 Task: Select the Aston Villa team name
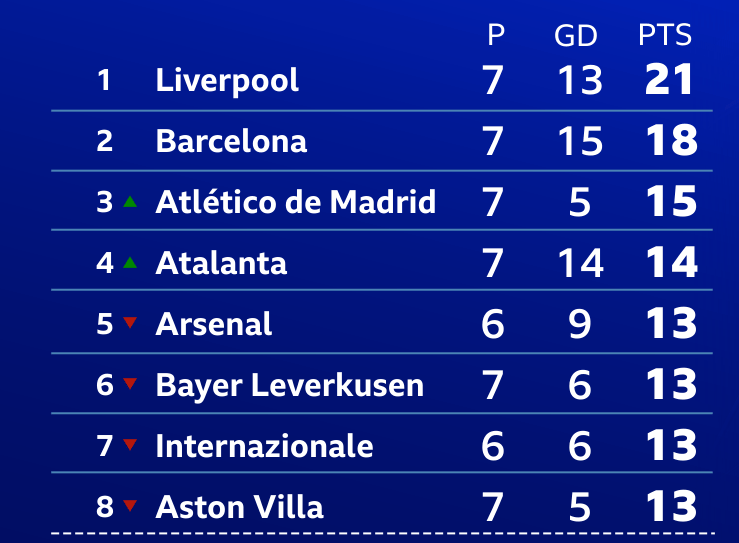click(239, 507)
